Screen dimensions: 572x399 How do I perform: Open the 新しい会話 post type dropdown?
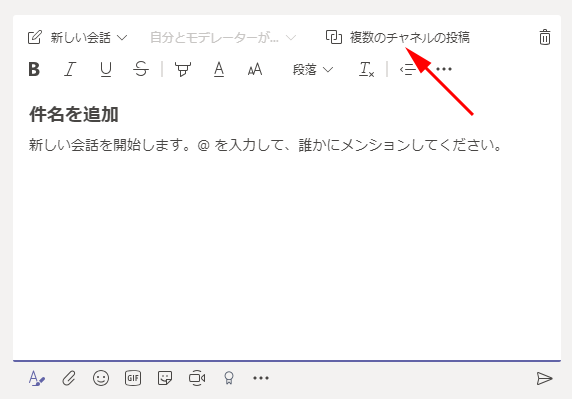click(x=78, y=37)
